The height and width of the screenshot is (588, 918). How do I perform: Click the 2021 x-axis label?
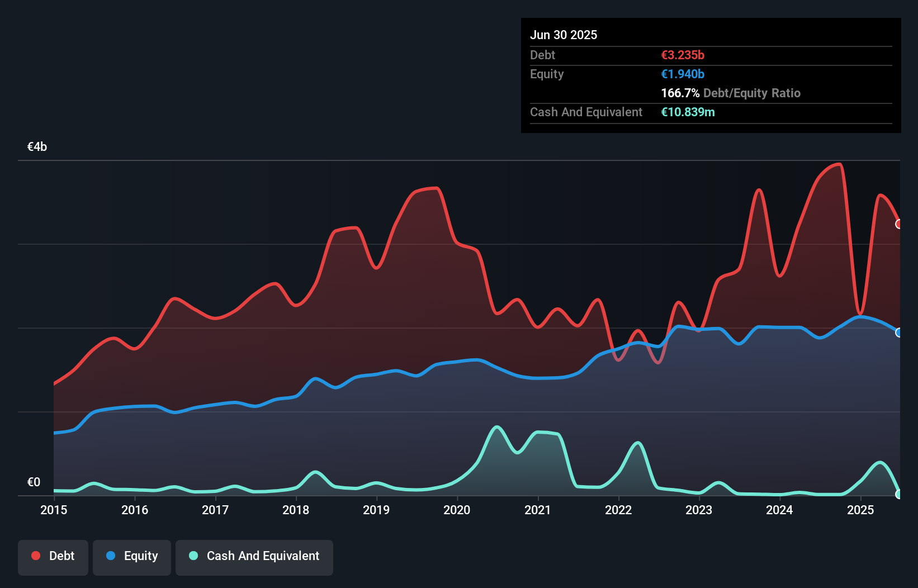(x=538, y=510)
